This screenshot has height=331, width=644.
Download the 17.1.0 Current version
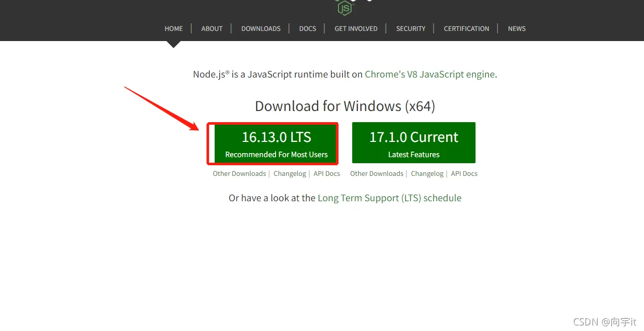414,143
